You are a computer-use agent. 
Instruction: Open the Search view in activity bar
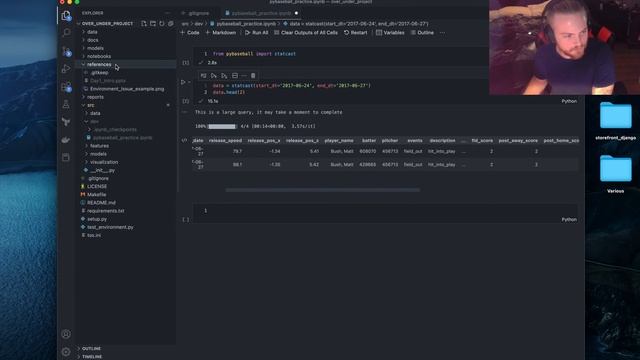click(66, 33)
